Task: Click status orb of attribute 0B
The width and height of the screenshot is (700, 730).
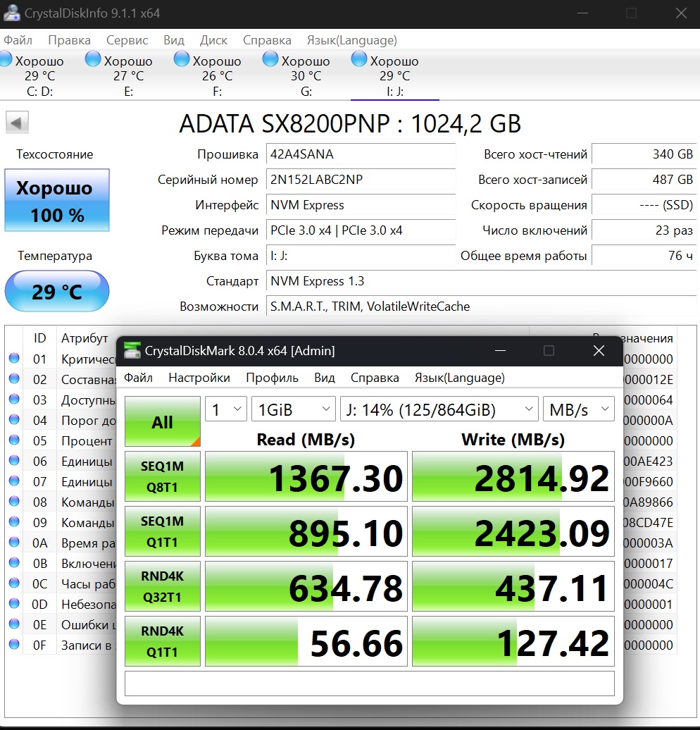Action: click(14, 562)
